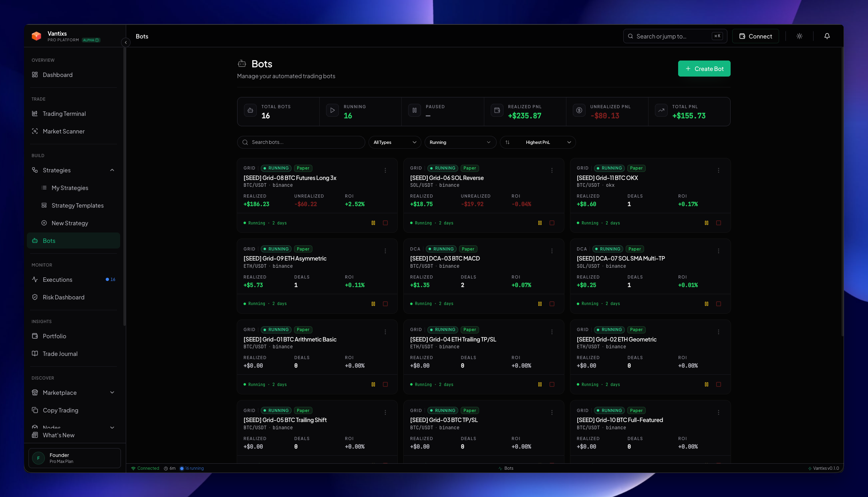Open the more menu on Grid-08 BTC Futures card
Image resolution: width=868 pixels, height=497 pixels.
(385, 170)
